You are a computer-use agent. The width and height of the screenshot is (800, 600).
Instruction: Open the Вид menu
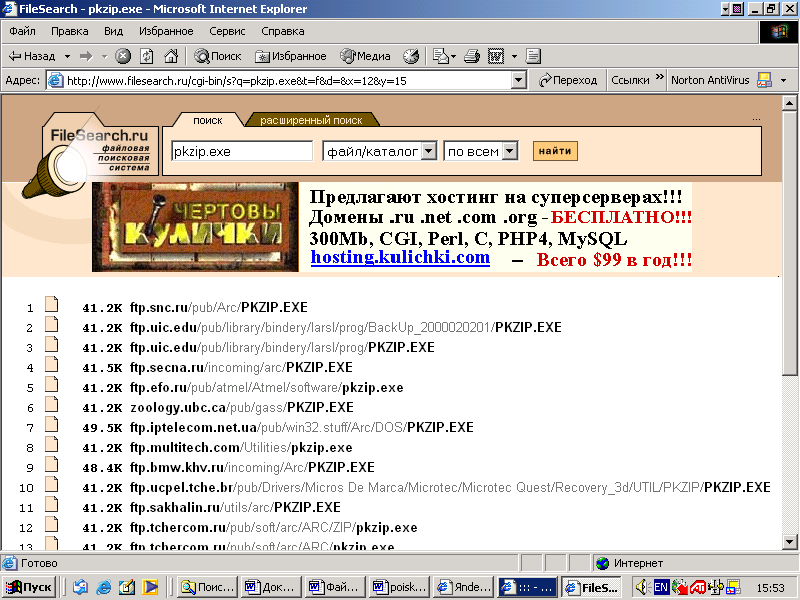(x=113, y=31)
